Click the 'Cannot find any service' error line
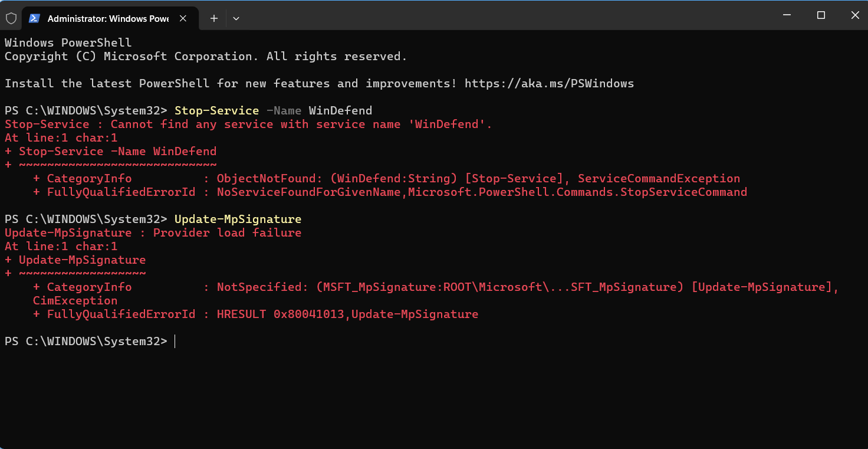Image resolution: width=868 pixels, height=449 pixels. point(248,124)
